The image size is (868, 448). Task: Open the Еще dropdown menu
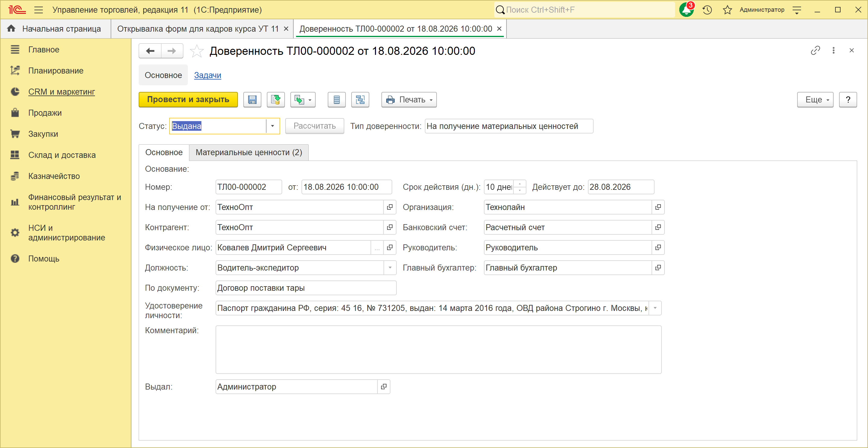pyautogui.click(x=815, y=100)
